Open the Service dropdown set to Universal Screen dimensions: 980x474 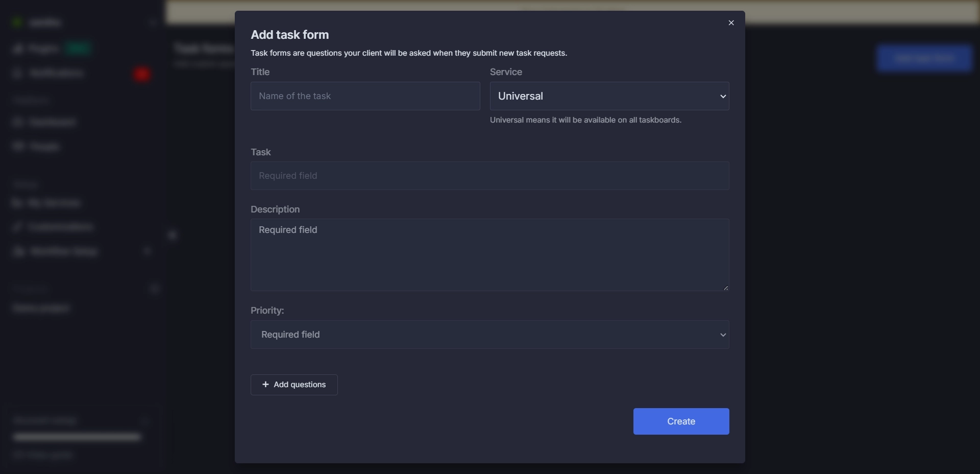[x=609, y=96]
